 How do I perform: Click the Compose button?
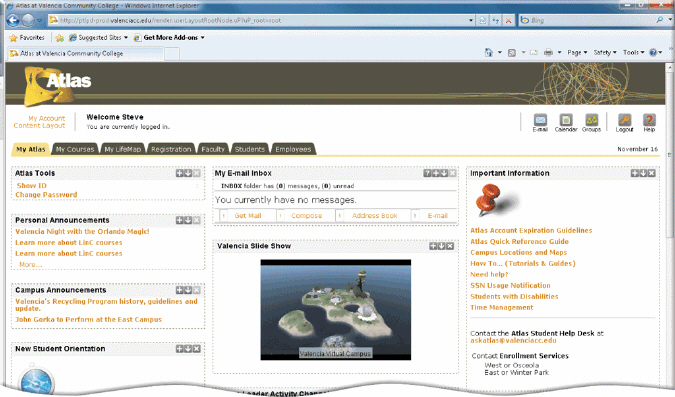tap(307, 216)
